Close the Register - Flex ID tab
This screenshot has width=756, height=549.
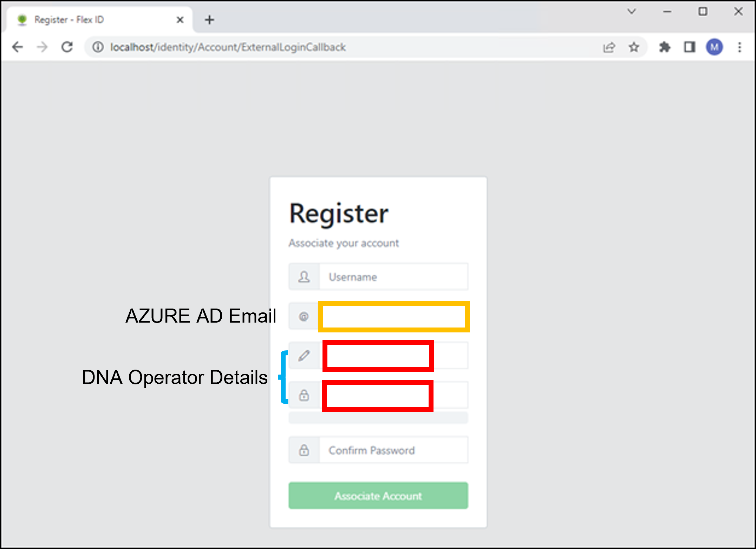180,20
